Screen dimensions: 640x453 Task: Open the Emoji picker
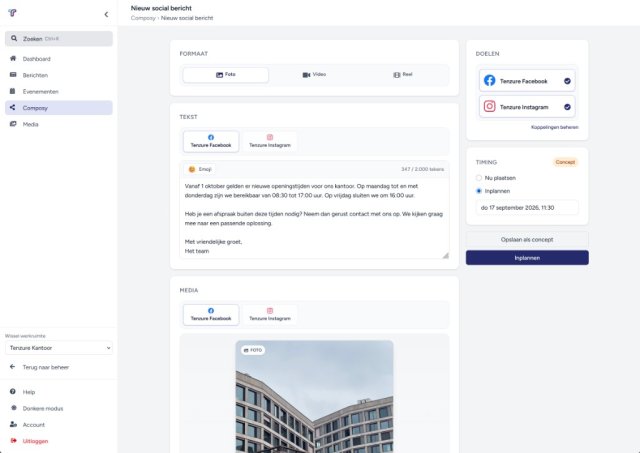[200, 169]
